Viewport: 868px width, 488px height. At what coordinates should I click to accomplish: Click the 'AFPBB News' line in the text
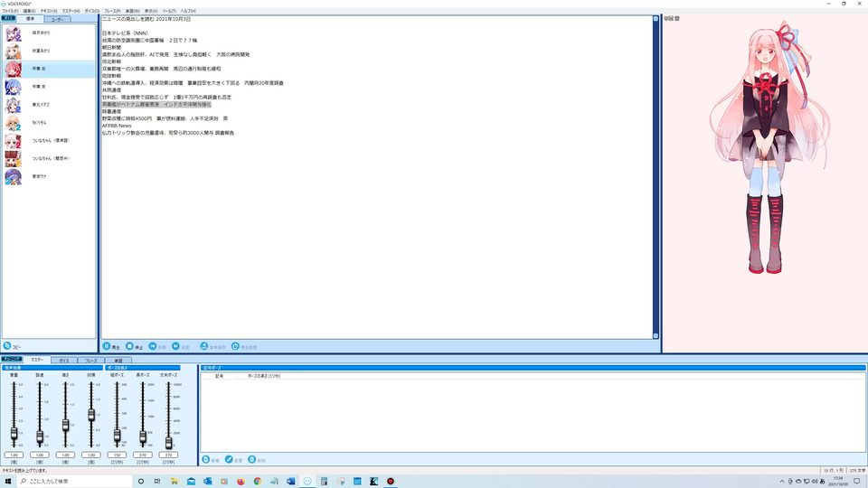(x=117, y=126)
